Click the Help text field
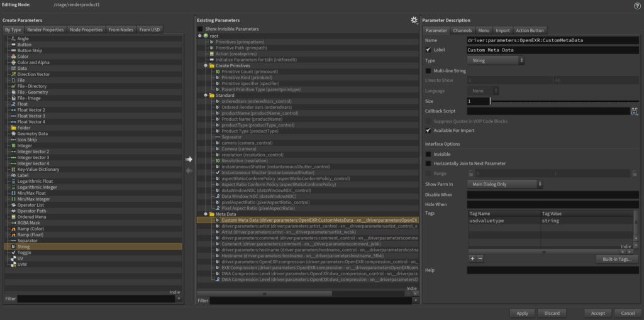The width and height of the screenshot is (644, 320). [x=553, y=270]
